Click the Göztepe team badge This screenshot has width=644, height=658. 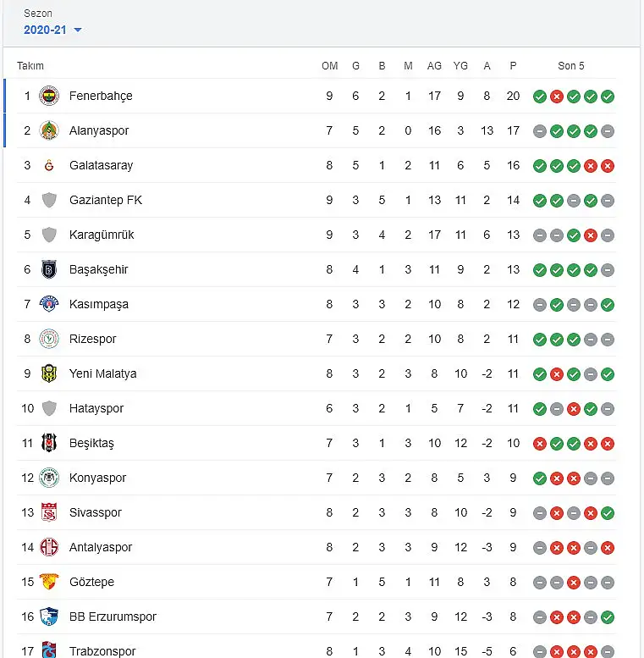click(x=49, y=582)
